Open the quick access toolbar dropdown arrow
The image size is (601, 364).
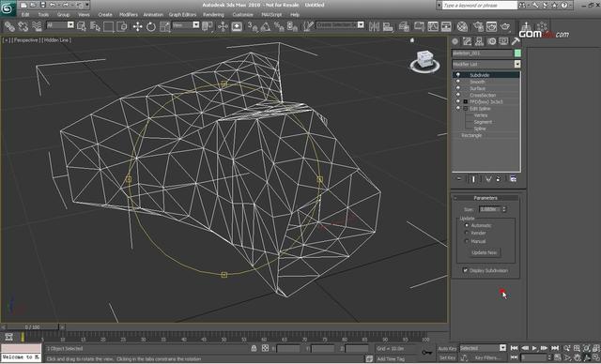(87, 5)
